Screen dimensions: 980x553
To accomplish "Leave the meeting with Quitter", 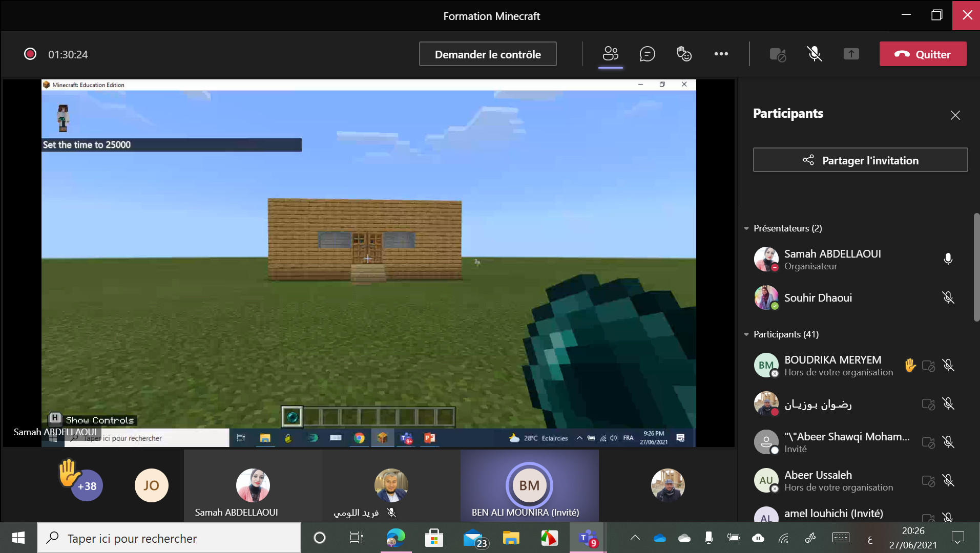I will tap(923, 54).
